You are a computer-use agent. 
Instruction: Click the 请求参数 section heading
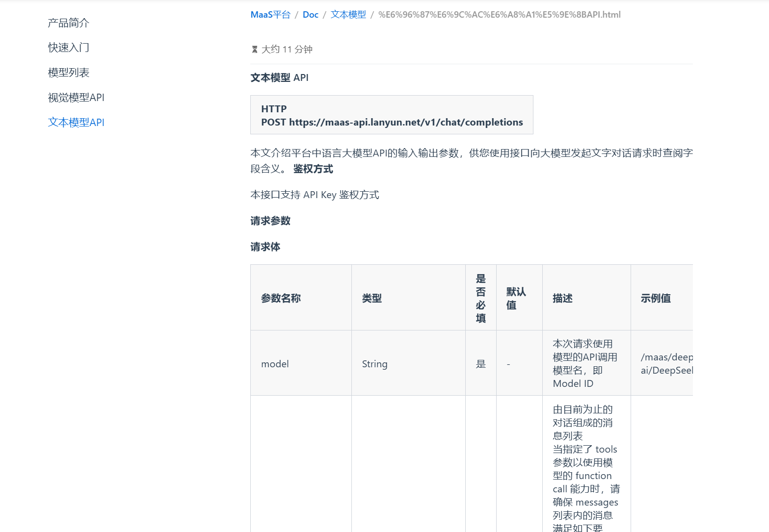[270, 221]
